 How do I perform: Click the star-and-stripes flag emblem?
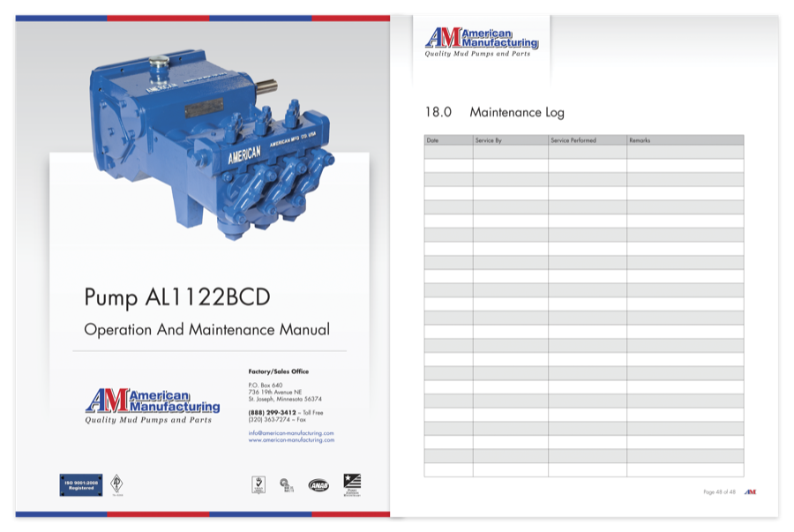pos(352,485)
